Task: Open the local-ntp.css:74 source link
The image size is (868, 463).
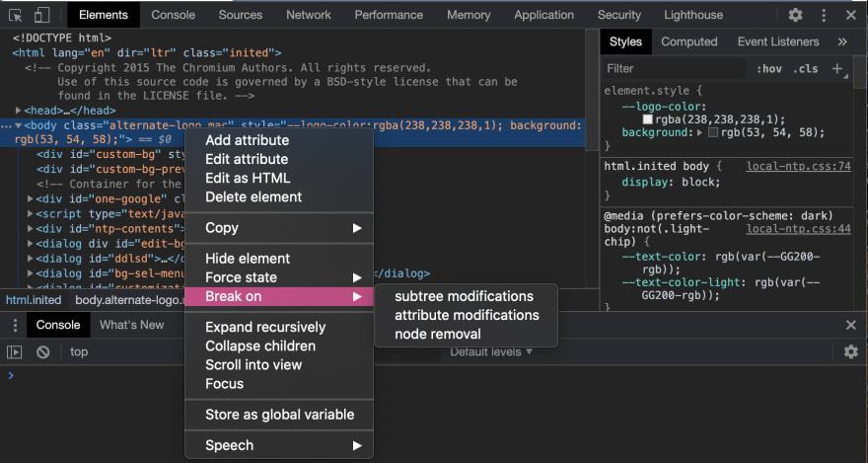Action: 798,166
